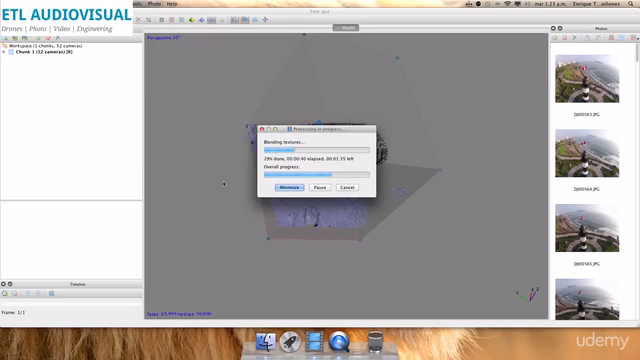Click Remove Cameras X in Photos toolbar
The image size is (640, 360).
[x=575, y=38]
